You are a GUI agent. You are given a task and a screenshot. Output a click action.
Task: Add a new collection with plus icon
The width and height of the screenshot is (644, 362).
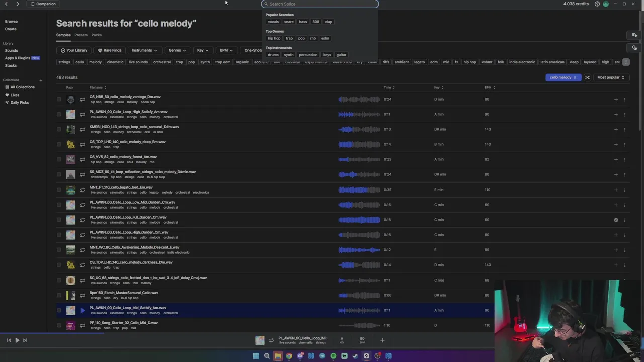41,80
